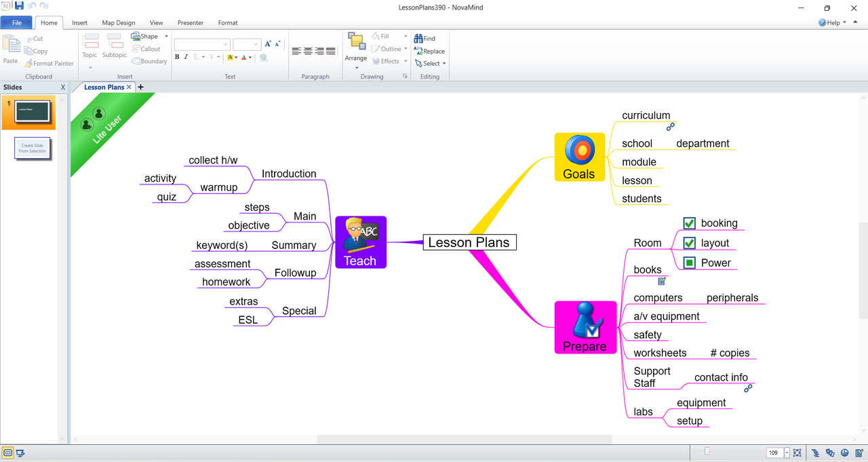Open the View ribbon tab
This screenshot has height=462, width=868.
coord(156,22)
